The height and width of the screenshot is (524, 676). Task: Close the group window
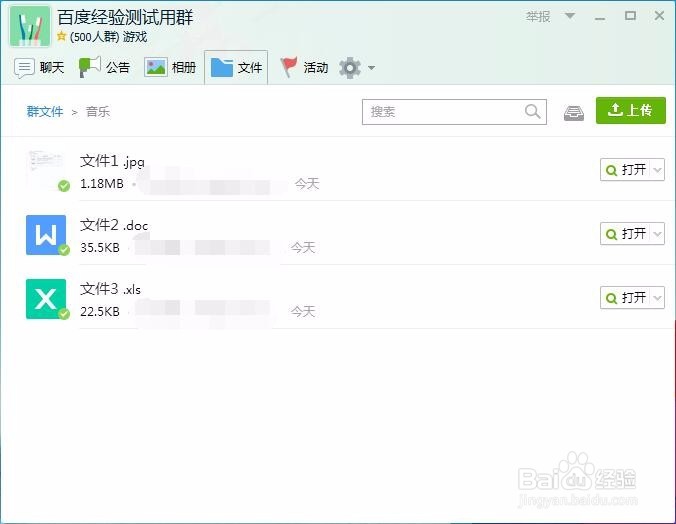[x=659, y=16]
